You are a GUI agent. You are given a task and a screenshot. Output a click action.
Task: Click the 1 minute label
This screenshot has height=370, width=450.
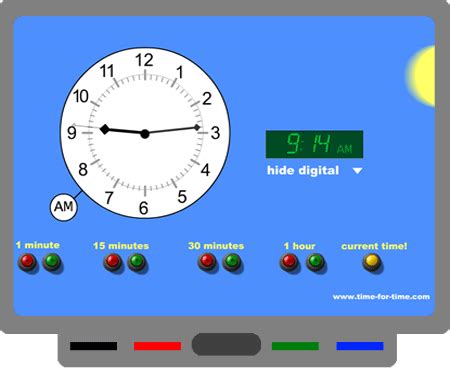point(38,245)
